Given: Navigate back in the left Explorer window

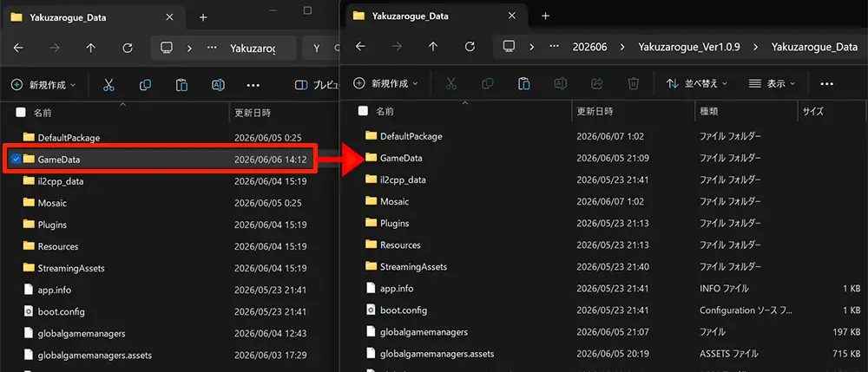Looking at the screenshot, I should pos(18,48).
